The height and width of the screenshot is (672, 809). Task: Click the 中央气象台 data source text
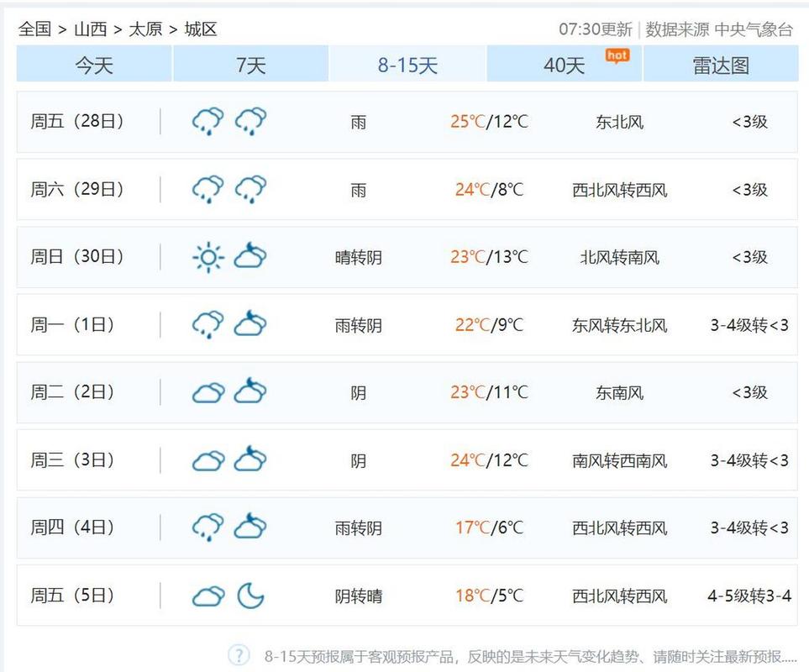click(x=754, y=29)
